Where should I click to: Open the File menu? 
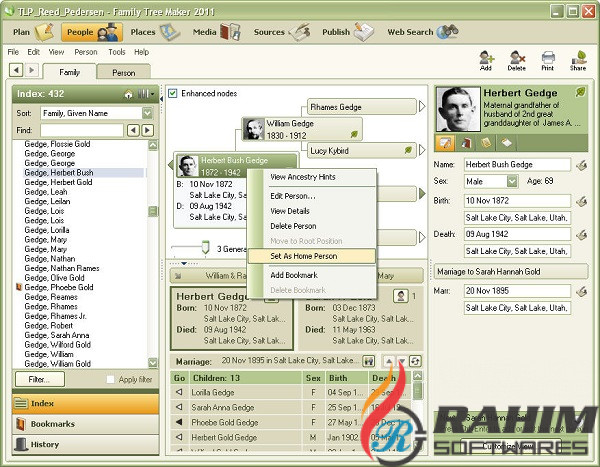point(13,52)
